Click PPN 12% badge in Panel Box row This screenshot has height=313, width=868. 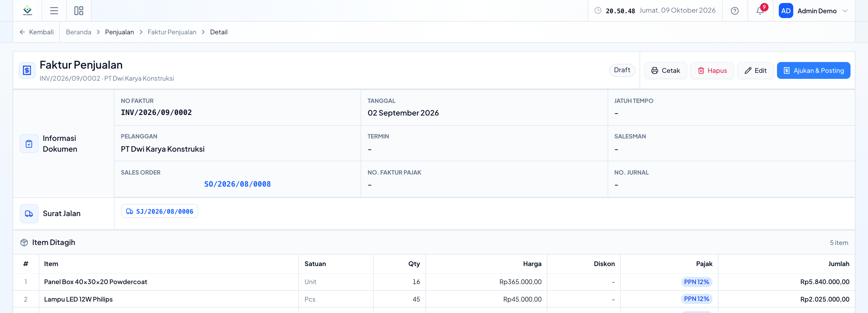click(x=697, y=282)
